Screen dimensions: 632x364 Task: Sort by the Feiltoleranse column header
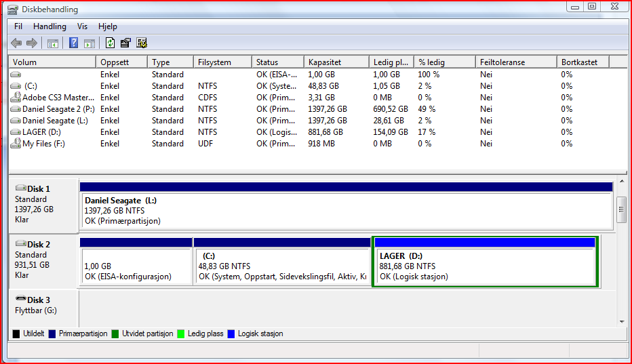(516, 62)
